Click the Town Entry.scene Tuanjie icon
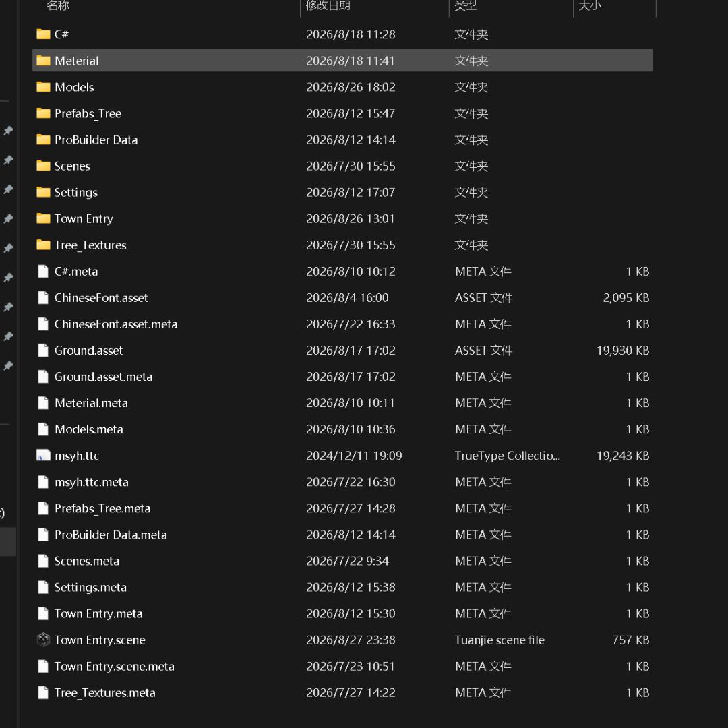The height and width of the screenshot is (728, 728). click(43, 640)
